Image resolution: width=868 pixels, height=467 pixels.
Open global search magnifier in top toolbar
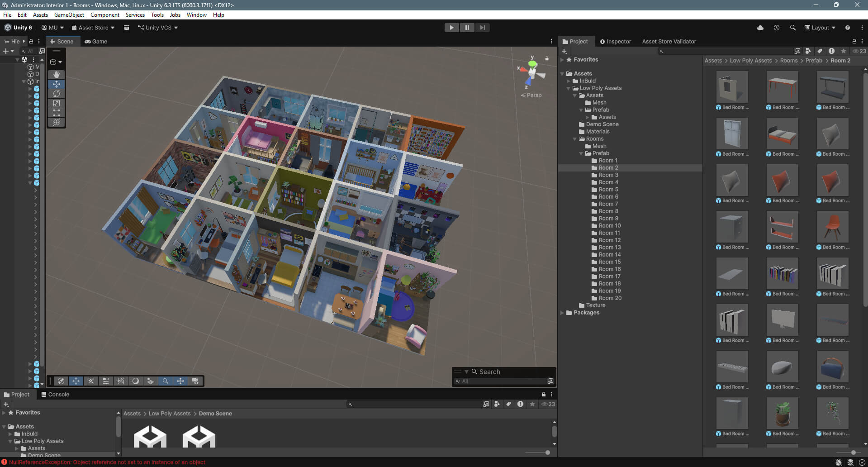793,28
